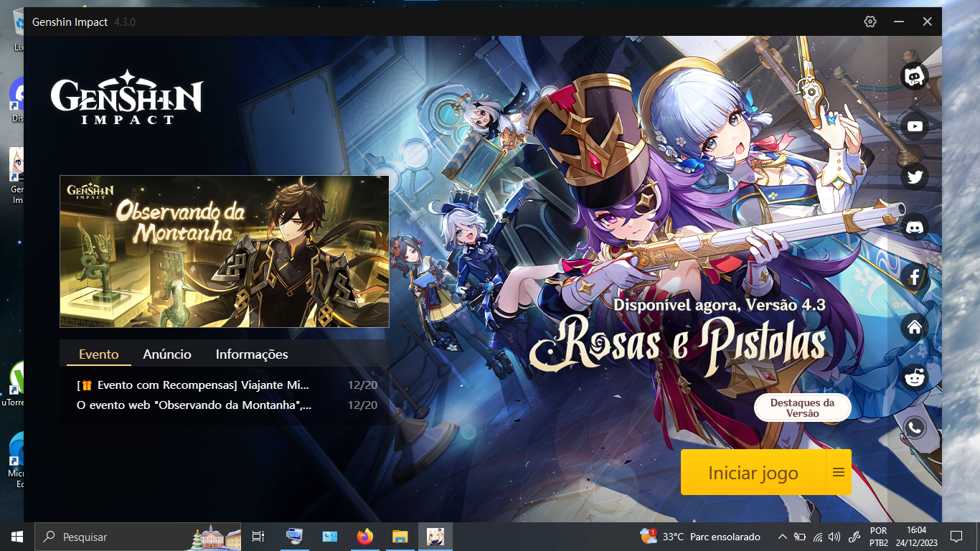Click the Iniciar jogo button
The image size is (980, 551).
click(753, 472)
